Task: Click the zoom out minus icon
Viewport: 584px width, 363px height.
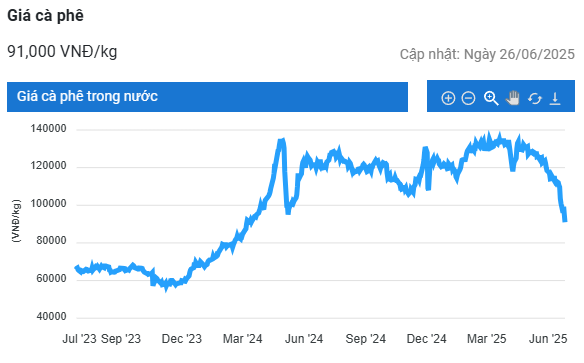Action: click(468, 98)
